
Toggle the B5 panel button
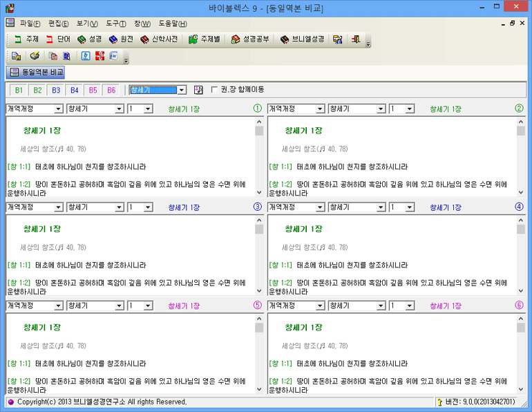[x=93, y=91]
